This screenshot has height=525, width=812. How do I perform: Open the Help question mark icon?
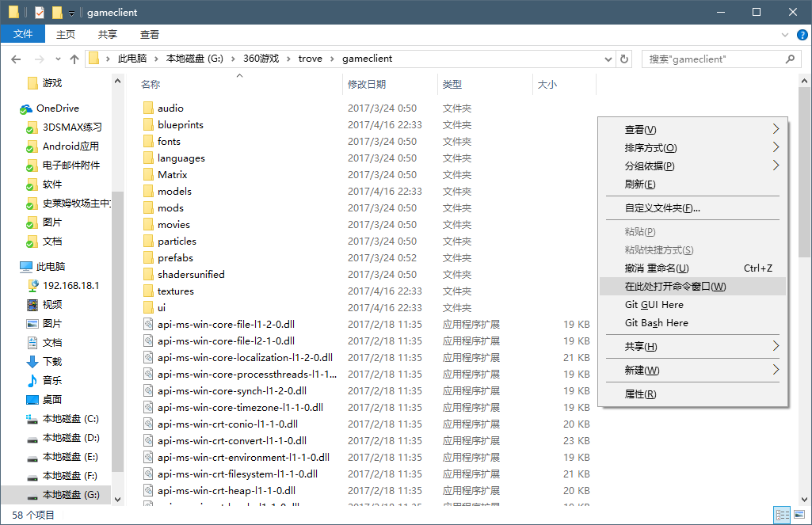coord(802,35)
